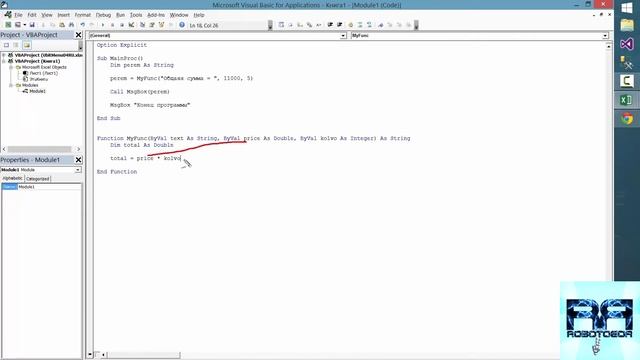Click List Constants in the Edit toolbar
The image size is (640, 360).
(291, 25)
